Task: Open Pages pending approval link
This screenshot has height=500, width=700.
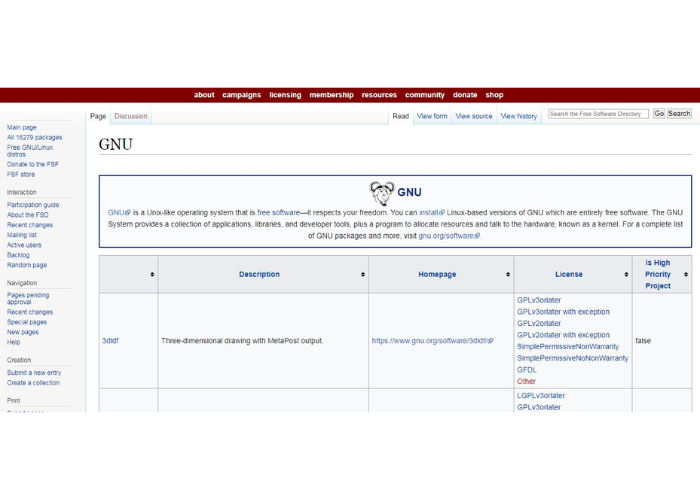Action: coord(28,299)
